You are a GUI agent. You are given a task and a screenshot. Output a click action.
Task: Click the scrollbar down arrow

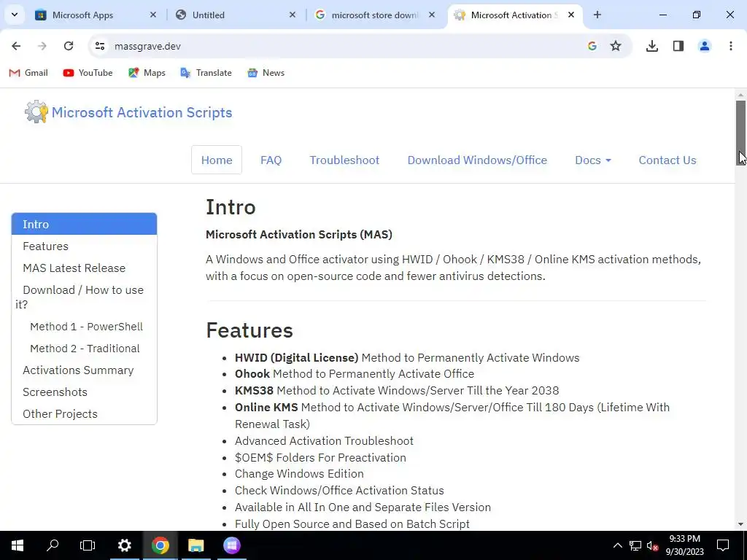point(740,524)
